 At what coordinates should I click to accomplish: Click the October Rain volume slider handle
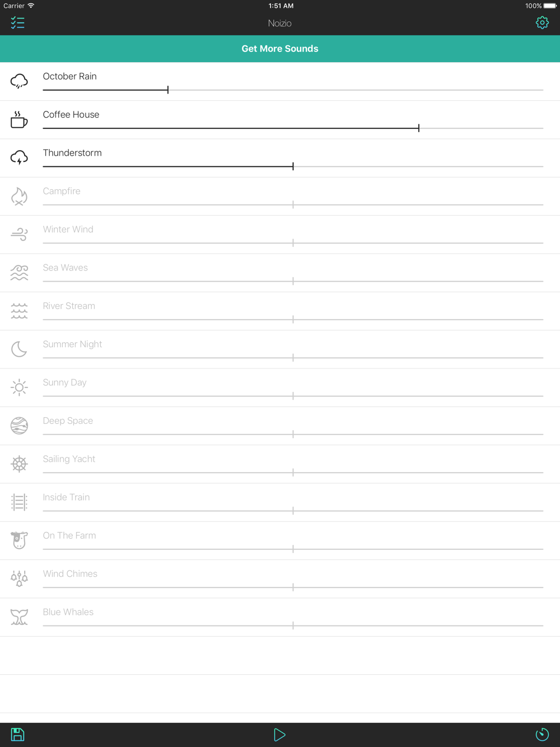pos(167,90)
